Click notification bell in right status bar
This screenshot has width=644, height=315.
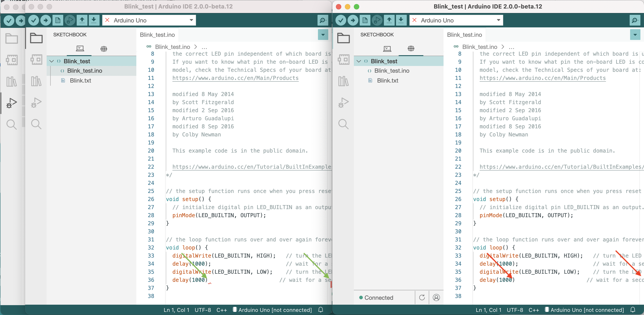(x=633, y=310)
